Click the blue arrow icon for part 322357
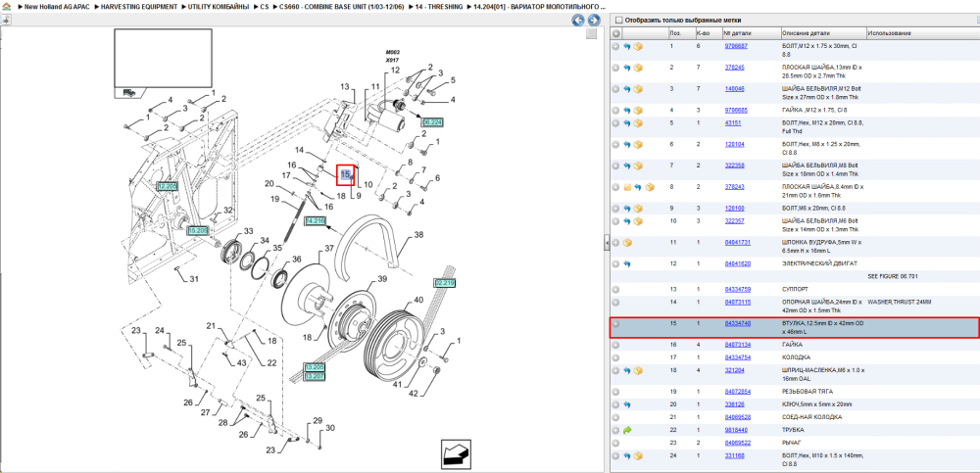The height and width of the screenshot is (473, 980). click(627, 221)
